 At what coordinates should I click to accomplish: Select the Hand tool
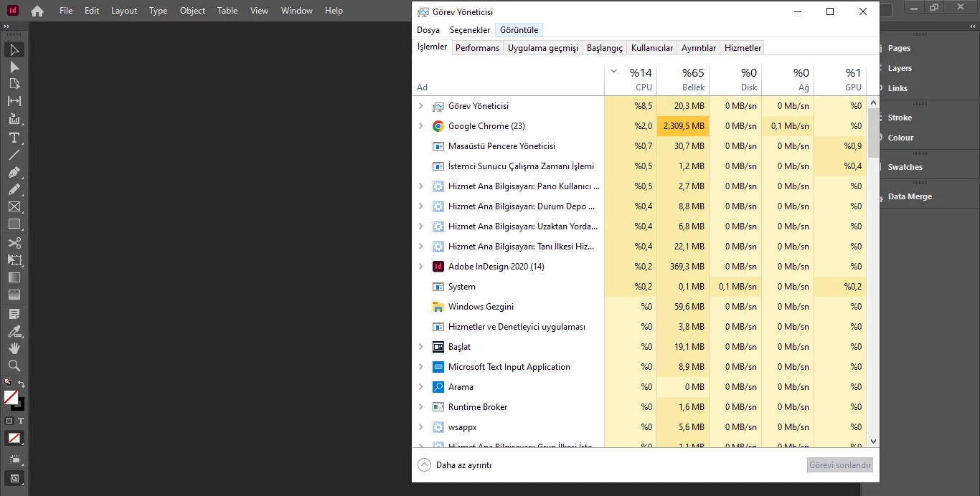coord(14,348)
